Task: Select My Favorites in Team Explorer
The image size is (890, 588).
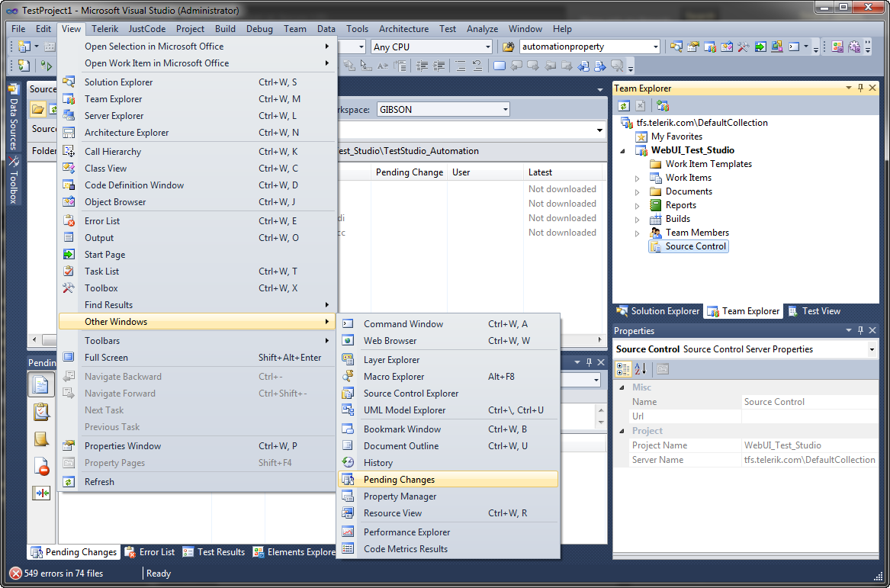Action: 676,137
